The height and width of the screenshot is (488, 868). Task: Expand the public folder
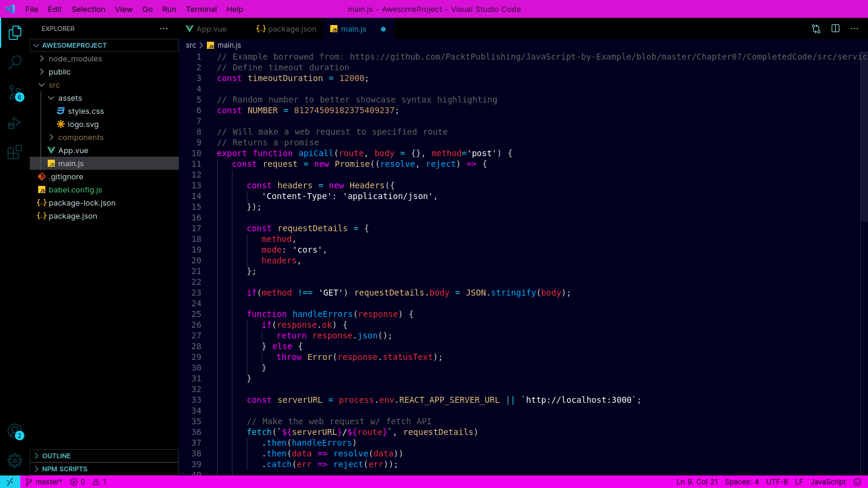tap(104, 72)
